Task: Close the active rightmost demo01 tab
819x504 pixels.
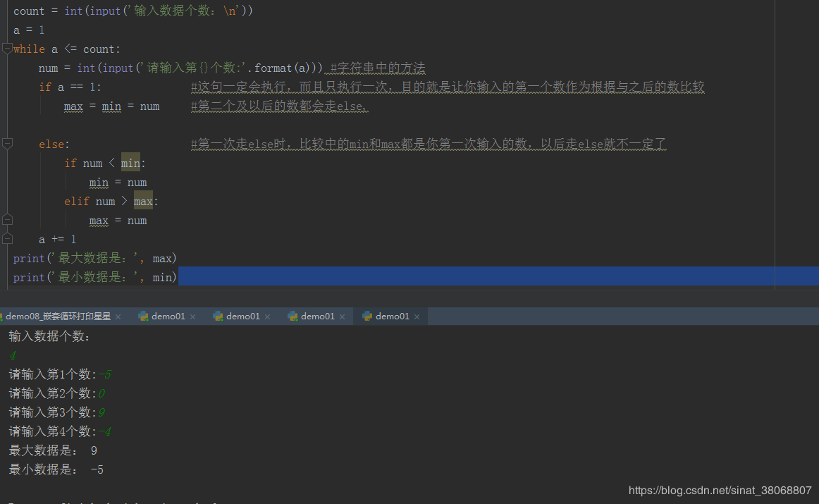Action: [417, 317]
